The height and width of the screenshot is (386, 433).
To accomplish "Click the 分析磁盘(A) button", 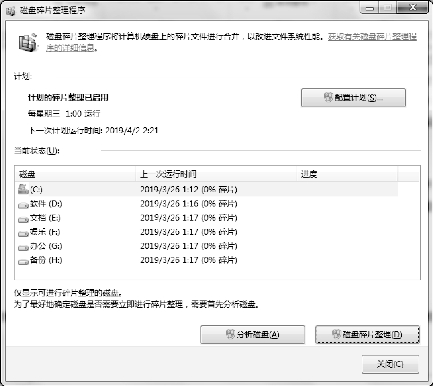I will [252, 334].
